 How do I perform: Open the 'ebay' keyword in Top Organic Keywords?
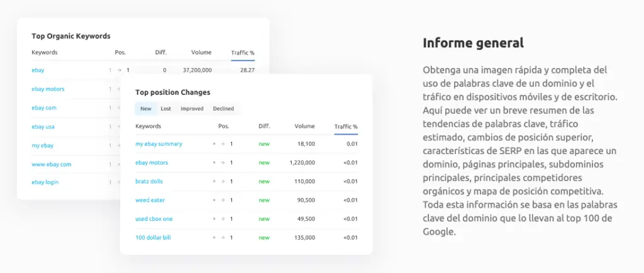(38, 70)
